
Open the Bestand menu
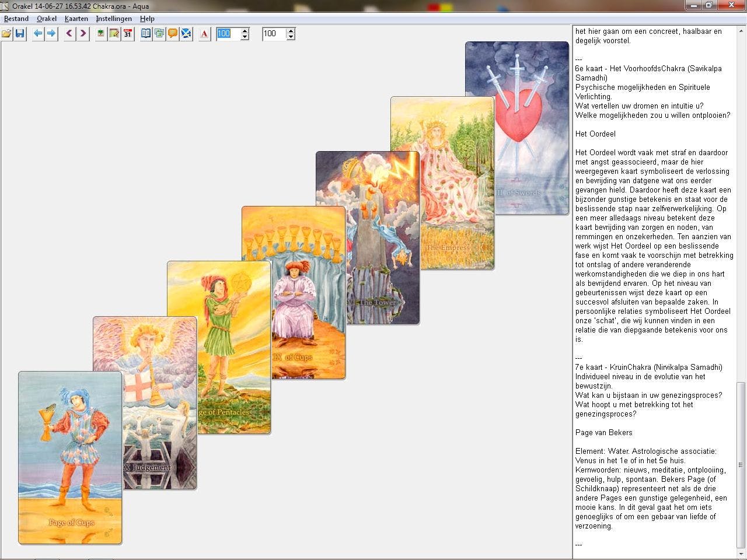click(16, 19)
